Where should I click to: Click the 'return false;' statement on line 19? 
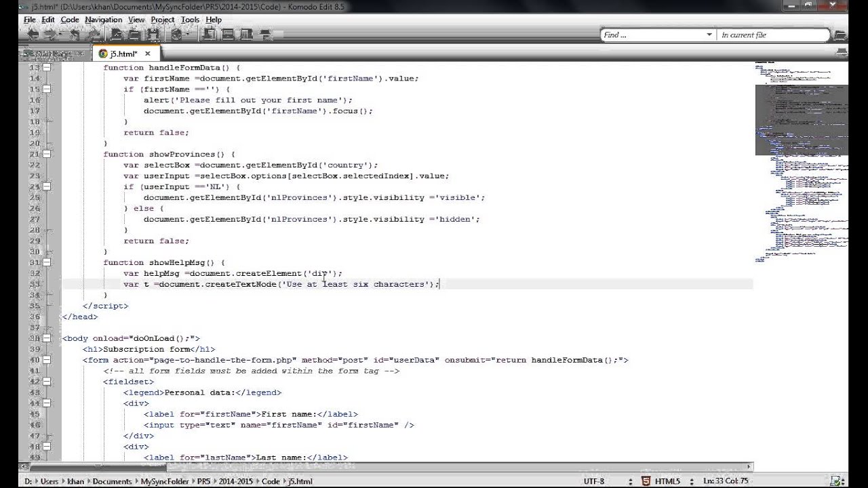coord(156,133)
